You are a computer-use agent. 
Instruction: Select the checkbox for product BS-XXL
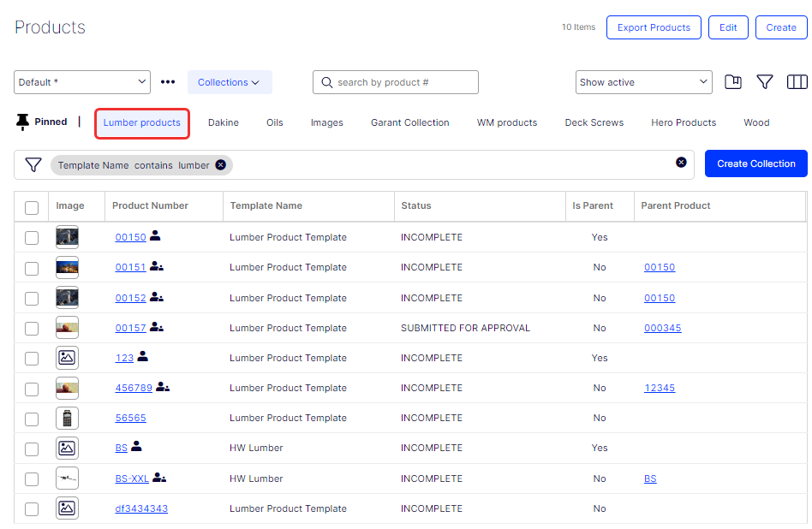pyautogui.click(x=32, y=479)
